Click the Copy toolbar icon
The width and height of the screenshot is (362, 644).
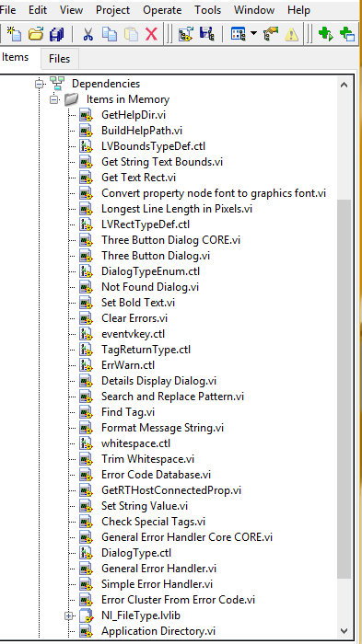click(x=109, y=34)
